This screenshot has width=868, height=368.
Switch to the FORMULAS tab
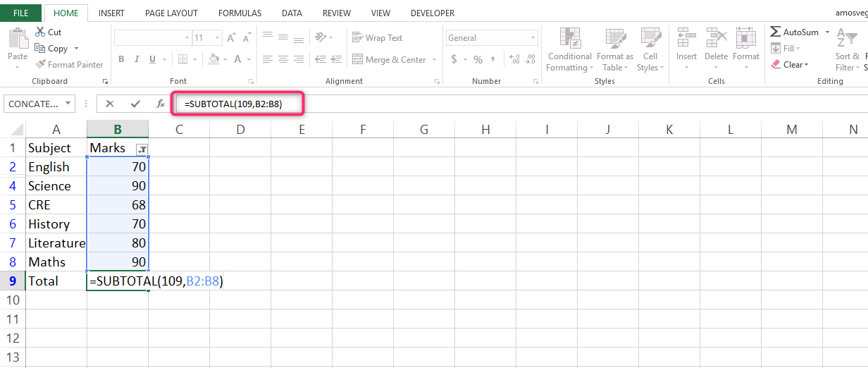tap(240, 13)
